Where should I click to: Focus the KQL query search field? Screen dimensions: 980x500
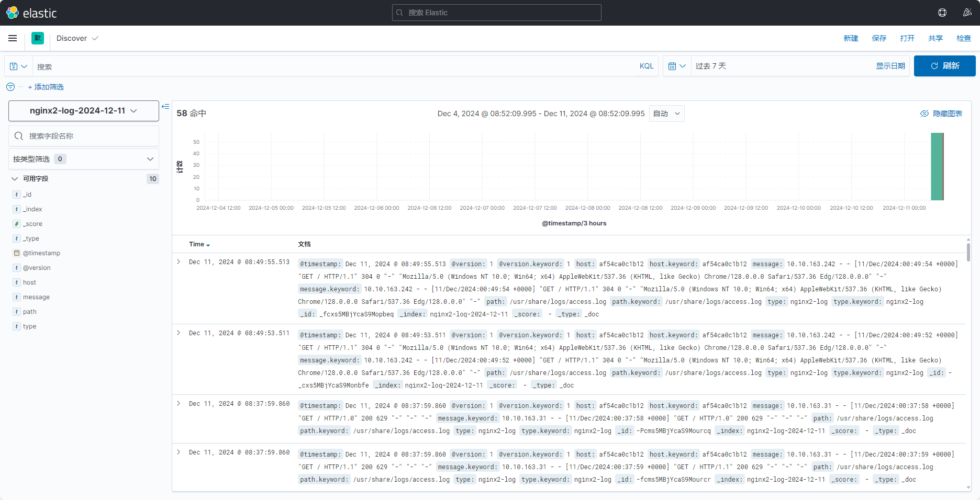point(335,66)
